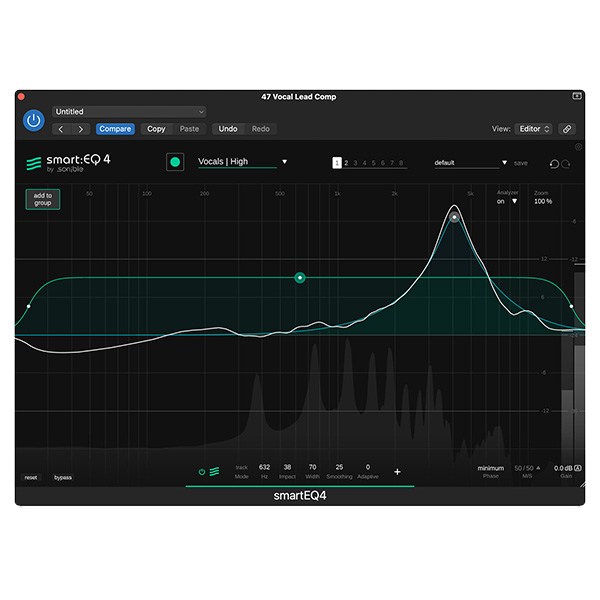The image size is (600, 600).
Task: Click the Undo button in the header
Action: [x=228, y=129]
